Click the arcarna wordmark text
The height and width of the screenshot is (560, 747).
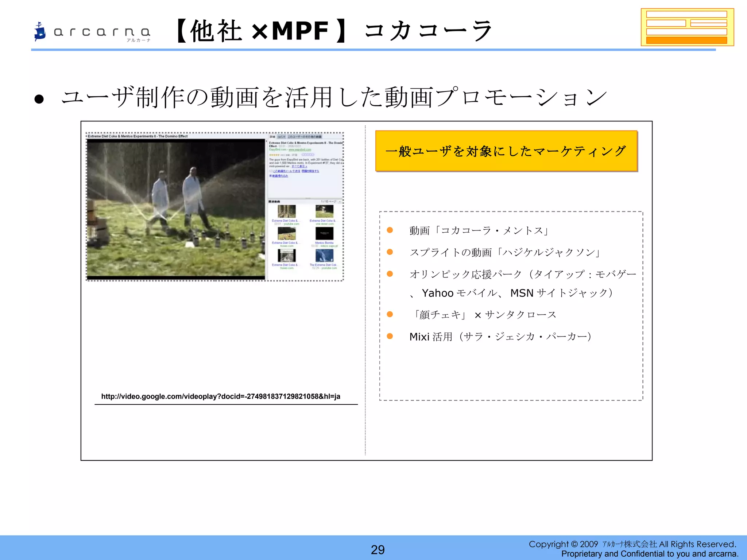102,32
